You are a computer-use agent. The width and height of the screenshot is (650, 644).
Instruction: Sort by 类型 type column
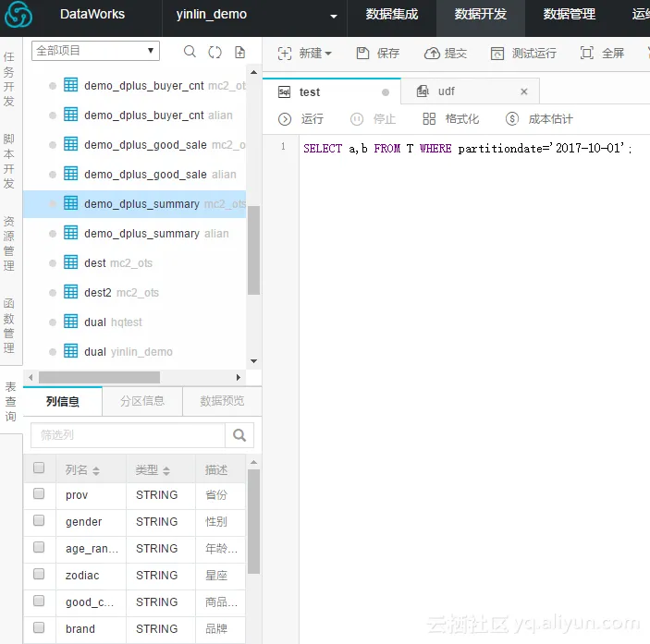[x=166, y=471]
